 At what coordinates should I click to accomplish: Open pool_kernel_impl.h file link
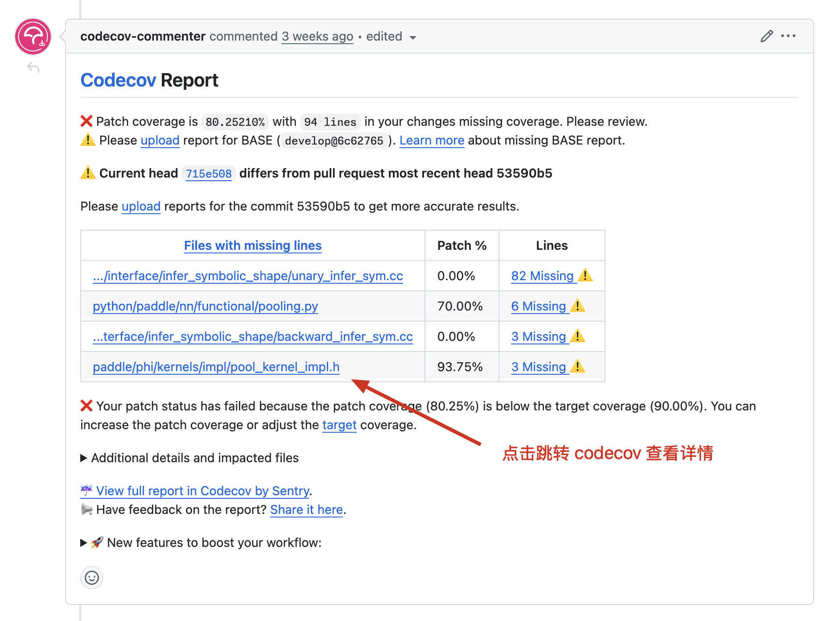(216, 367)
